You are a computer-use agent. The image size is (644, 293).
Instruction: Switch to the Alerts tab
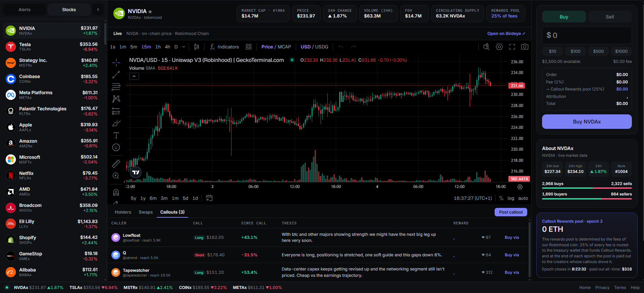point(25,9)
